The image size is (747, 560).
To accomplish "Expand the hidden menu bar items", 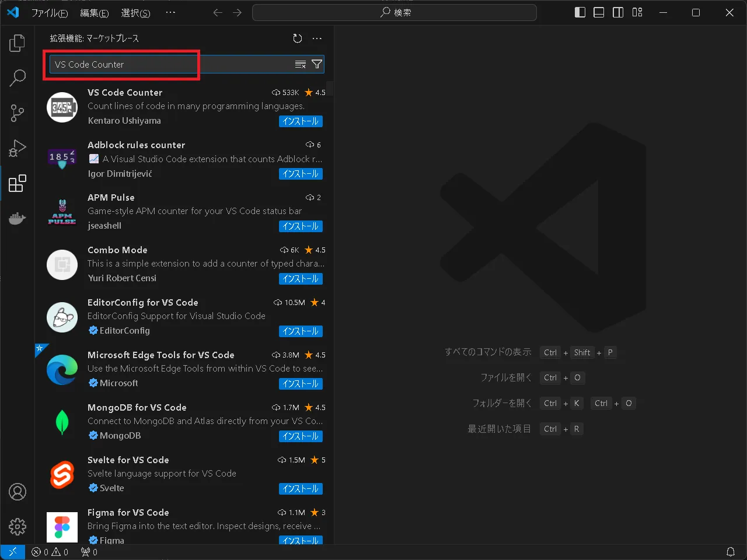I will tap(170, 12).
